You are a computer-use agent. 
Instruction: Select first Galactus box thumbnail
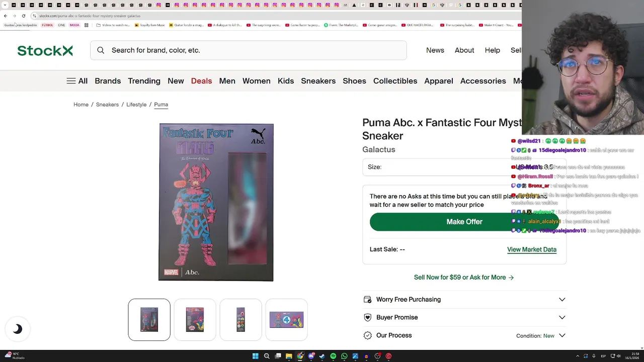(149, 320)
